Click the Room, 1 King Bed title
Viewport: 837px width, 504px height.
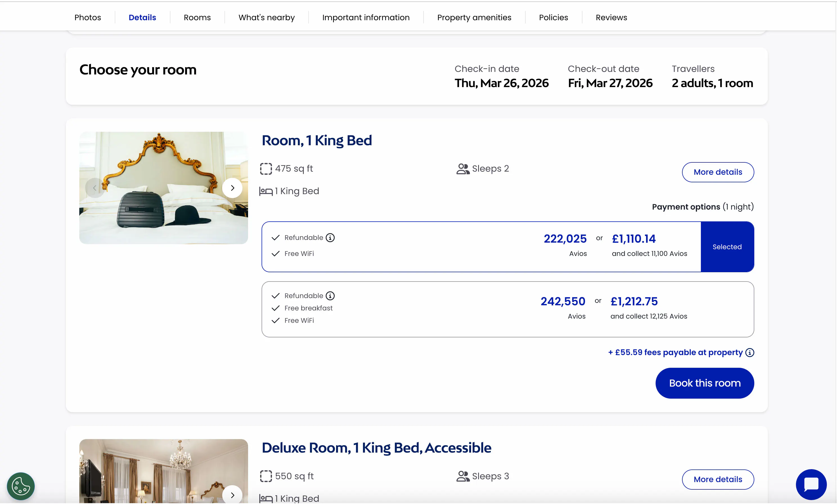pos(317,140)
